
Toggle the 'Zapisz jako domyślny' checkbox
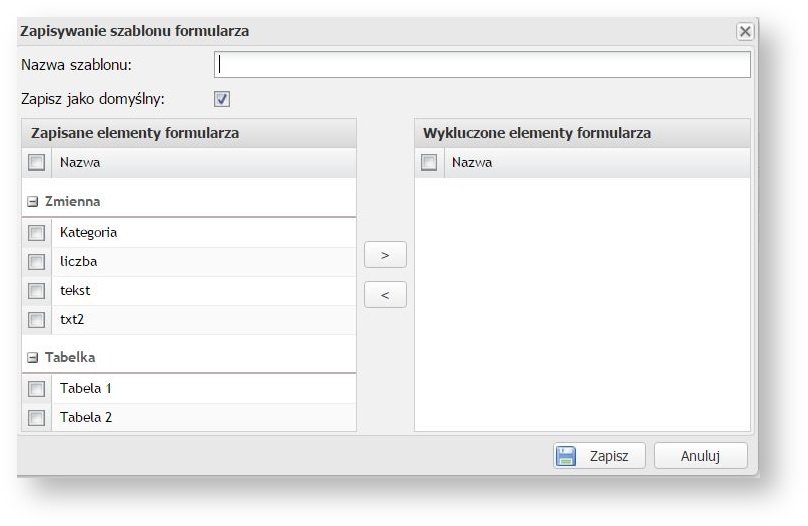pos(222,99)
